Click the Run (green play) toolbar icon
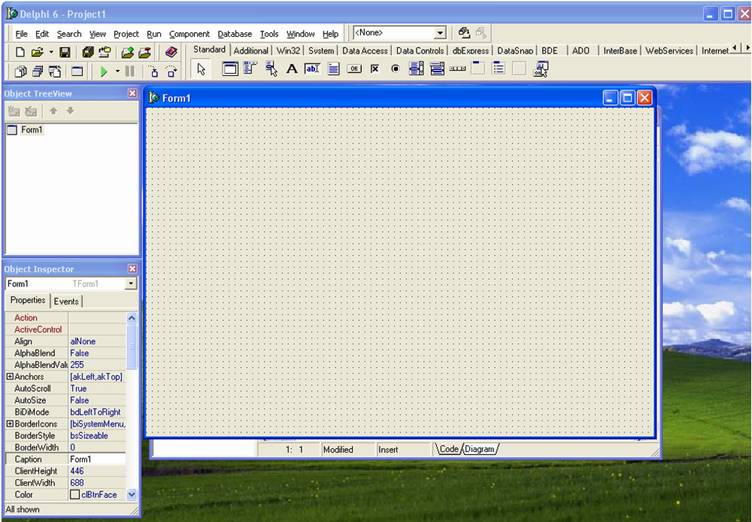The width and height of the screenshot is (752, 522). click(104, 71)
